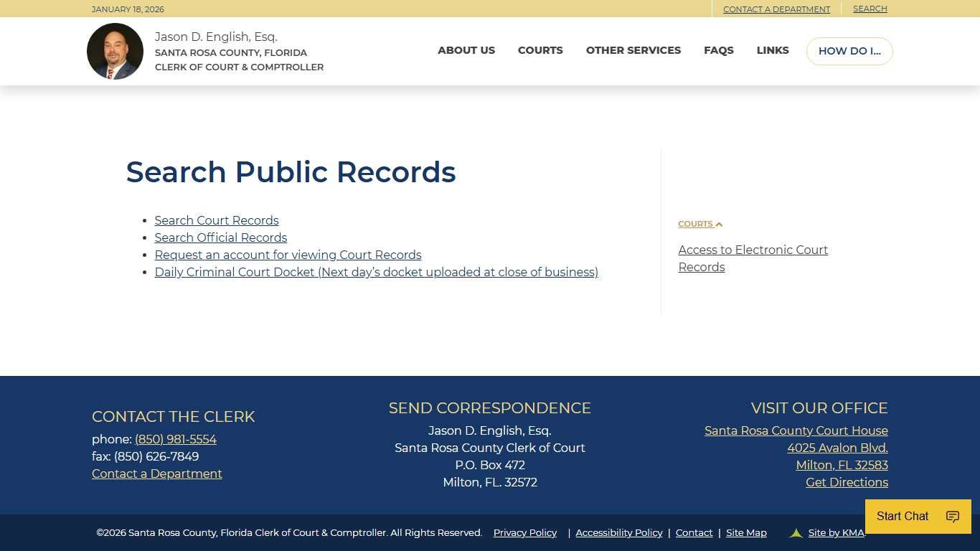The image size is (980, 551).
Task: Select ABOUT US in the navigation bar
Action: point(466,50)
